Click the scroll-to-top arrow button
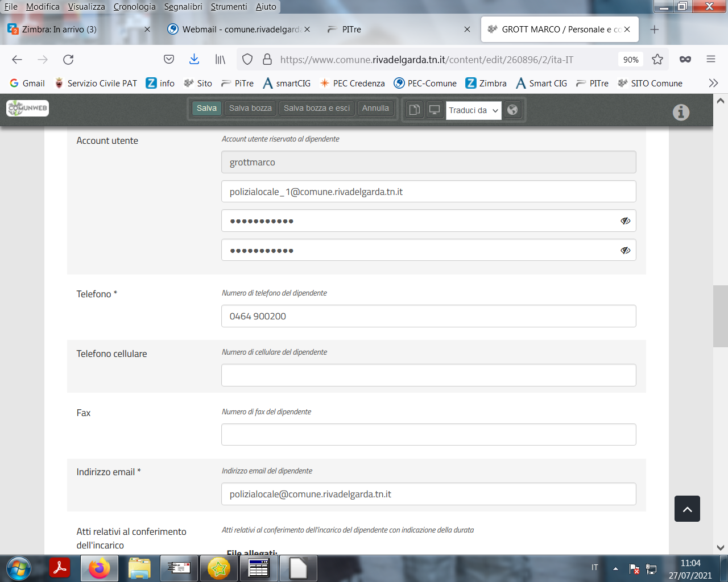The height and width of the screenshot is (582, 728). tap(687, 509)
